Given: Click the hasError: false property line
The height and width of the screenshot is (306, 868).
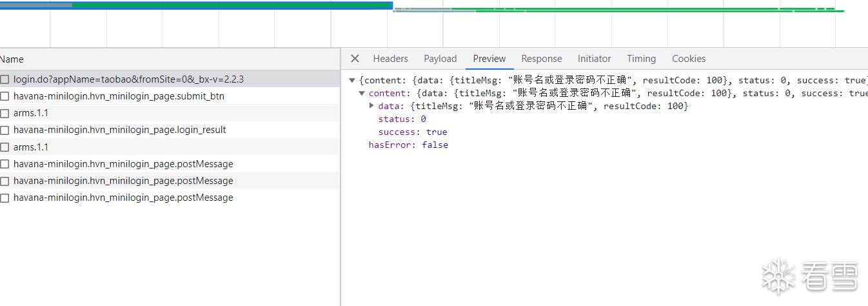Looking at the screenshot, I should [x=408, y=145].
